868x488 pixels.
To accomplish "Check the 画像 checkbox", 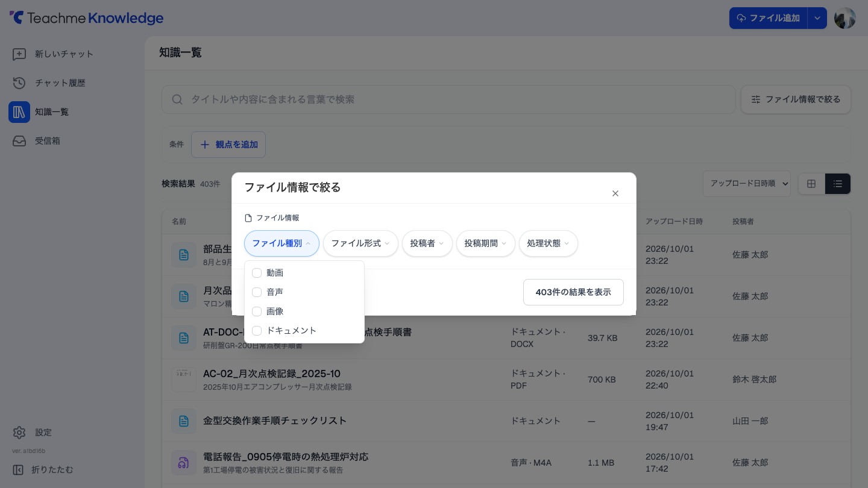I will (x=257, y=311).
